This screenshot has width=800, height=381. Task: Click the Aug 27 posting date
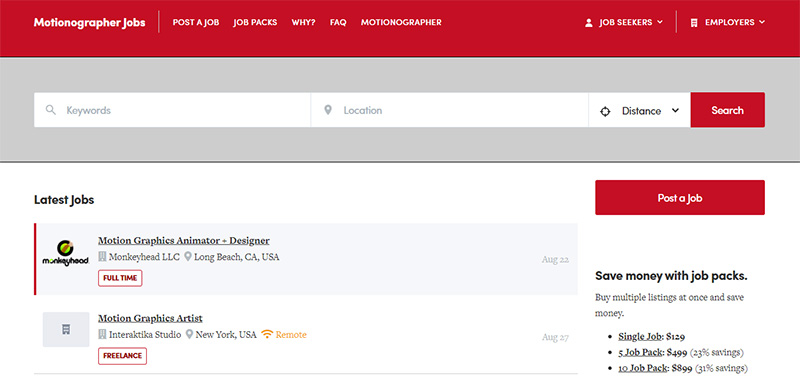tap(555, 337)
